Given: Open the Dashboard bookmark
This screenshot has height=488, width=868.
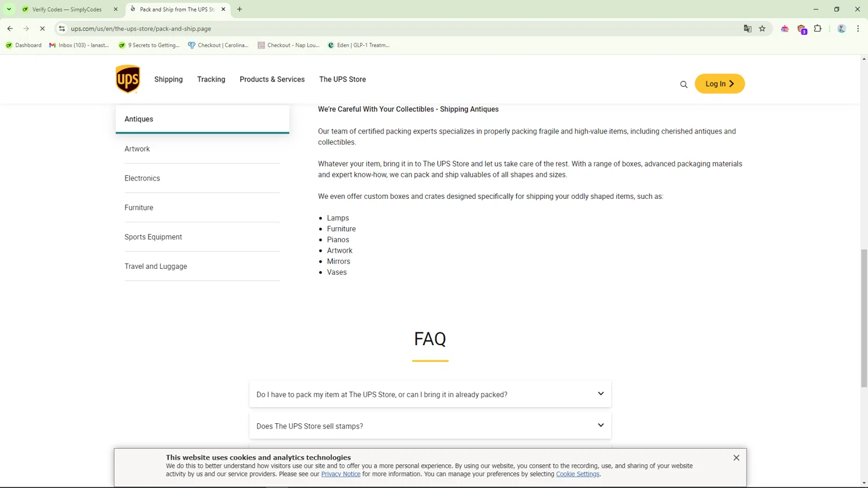Looking at the screenshot, I should tap(23, 45).
